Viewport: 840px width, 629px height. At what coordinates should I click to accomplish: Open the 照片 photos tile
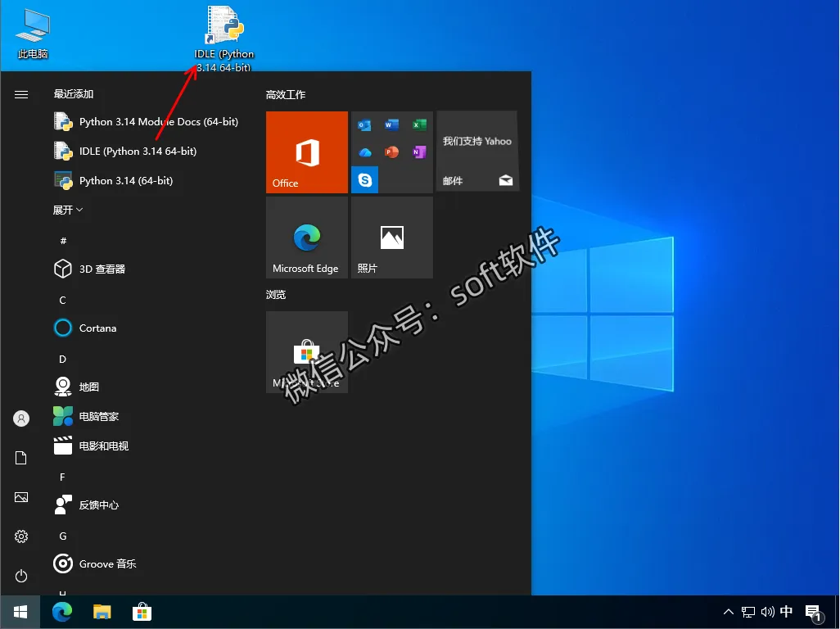point(392,238)
